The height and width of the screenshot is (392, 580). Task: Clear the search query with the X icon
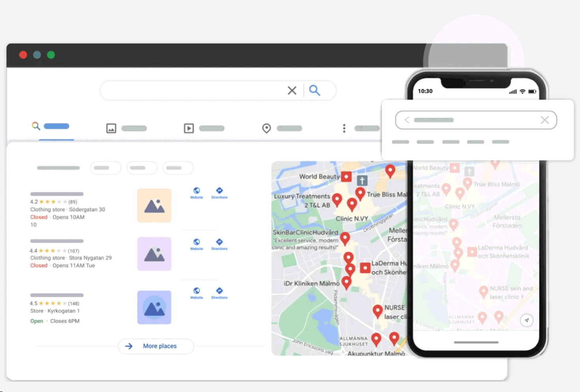tap(292, 90)
